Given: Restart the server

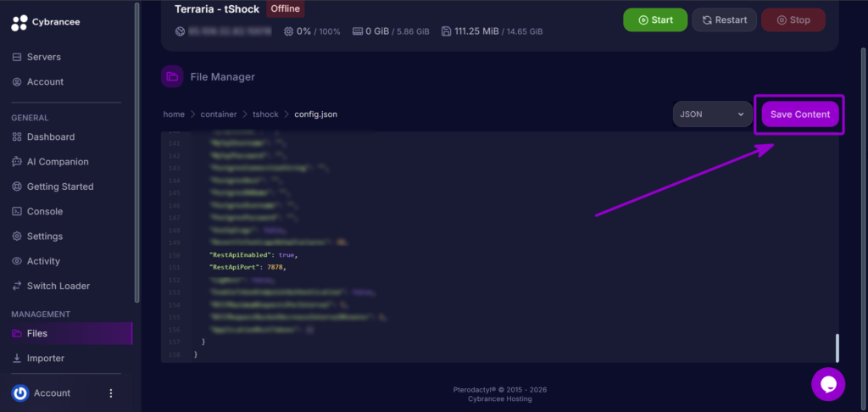Looking at the screenshot, I should [724, 20].
